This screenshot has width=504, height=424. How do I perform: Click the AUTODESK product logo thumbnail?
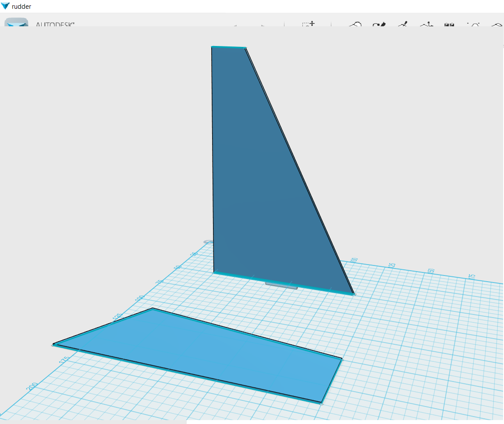(16, 24)
